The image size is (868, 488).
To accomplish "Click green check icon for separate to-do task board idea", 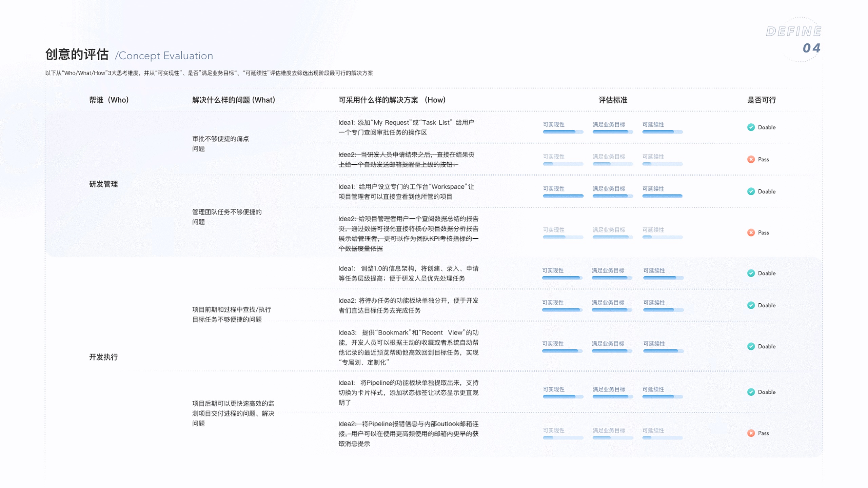I will tap(751, 305).
